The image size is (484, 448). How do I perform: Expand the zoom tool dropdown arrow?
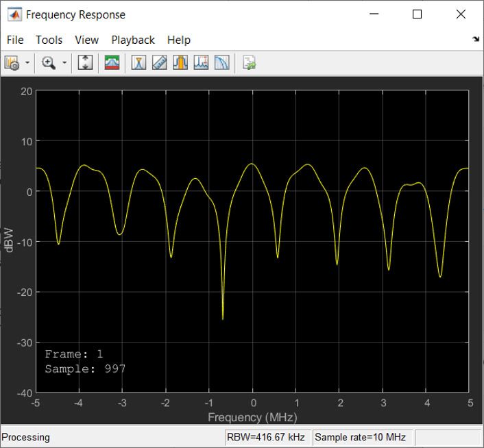(64, 63)
